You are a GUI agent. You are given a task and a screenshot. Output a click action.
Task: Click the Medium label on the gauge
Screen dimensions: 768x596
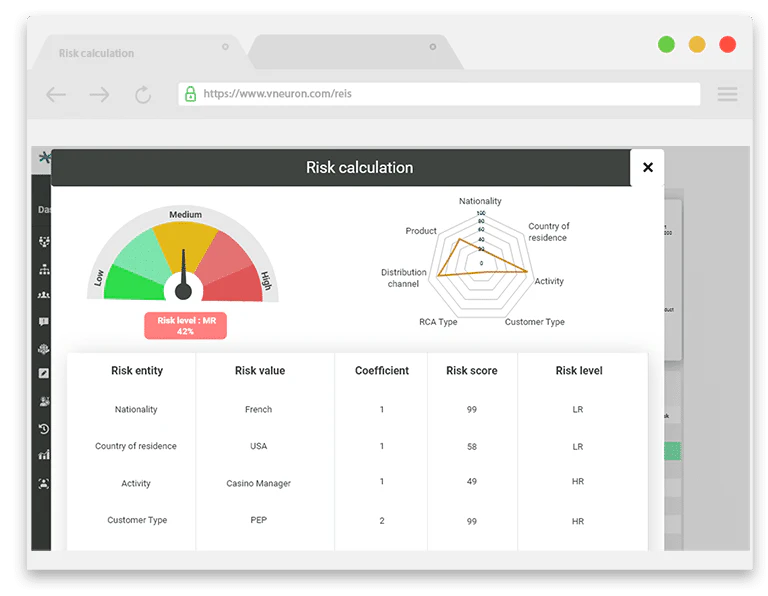pyautogui.click(x=185, y=215)
